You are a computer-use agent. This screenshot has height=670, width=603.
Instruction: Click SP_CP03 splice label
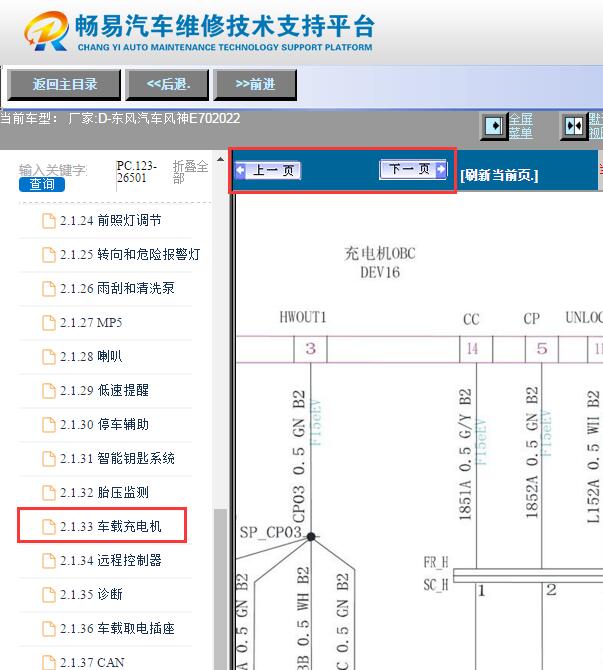[271, 532]
